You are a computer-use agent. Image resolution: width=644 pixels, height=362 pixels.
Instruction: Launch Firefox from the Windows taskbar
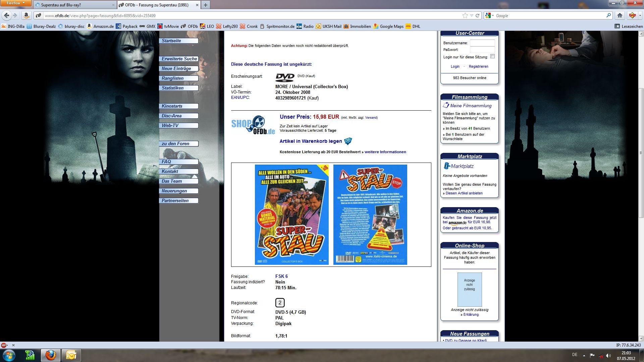click(51, 355)
